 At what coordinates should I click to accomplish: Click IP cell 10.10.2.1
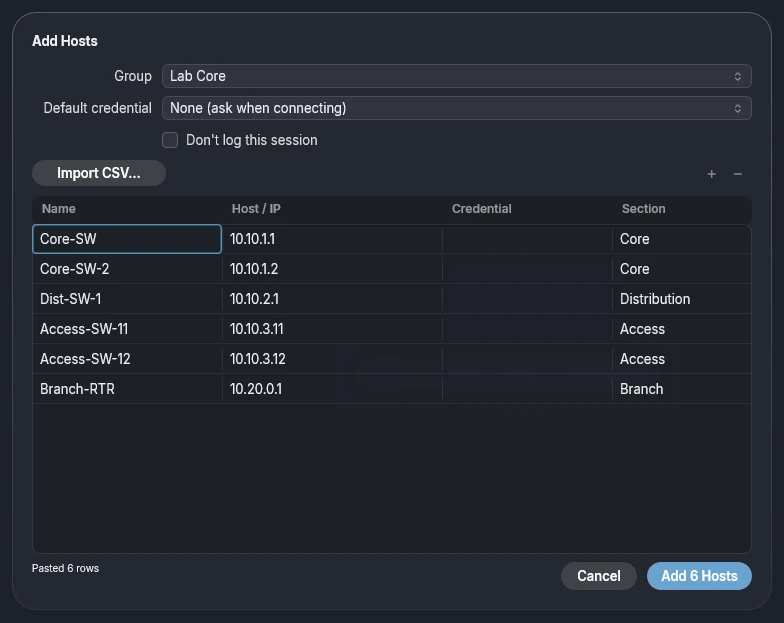(x=332, y=299)
